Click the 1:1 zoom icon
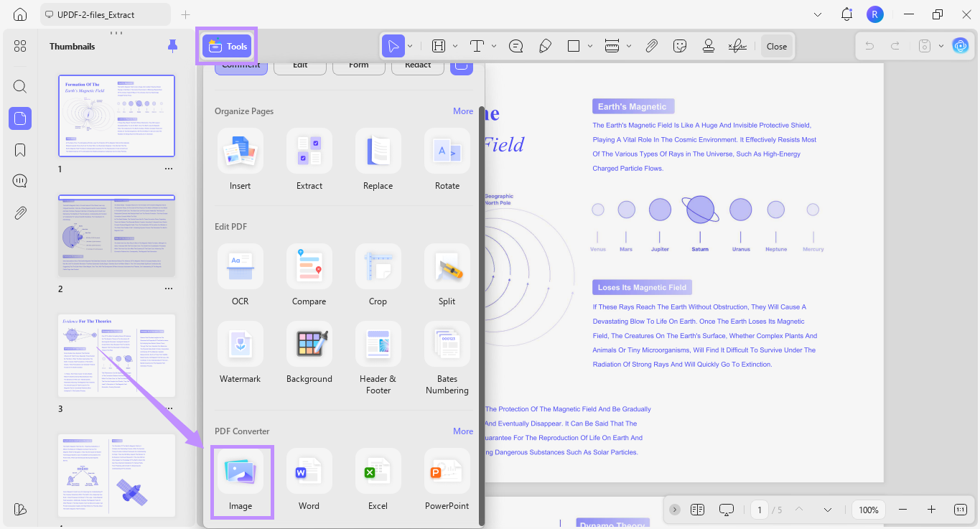Image resolution: width=980 pixels, height=529 pixels. click(x=960, y=510)
